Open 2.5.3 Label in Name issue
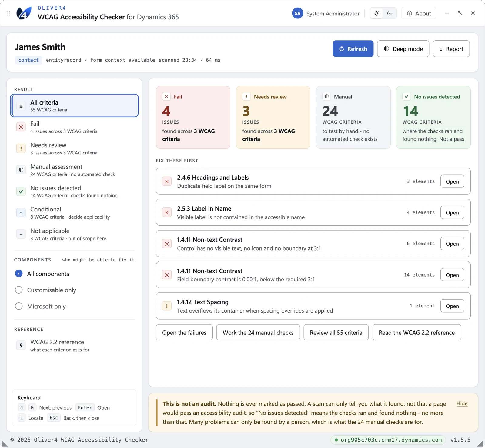The height and width of the screenshot is (448, 485). pyautogui.click(x=452, y=213)
